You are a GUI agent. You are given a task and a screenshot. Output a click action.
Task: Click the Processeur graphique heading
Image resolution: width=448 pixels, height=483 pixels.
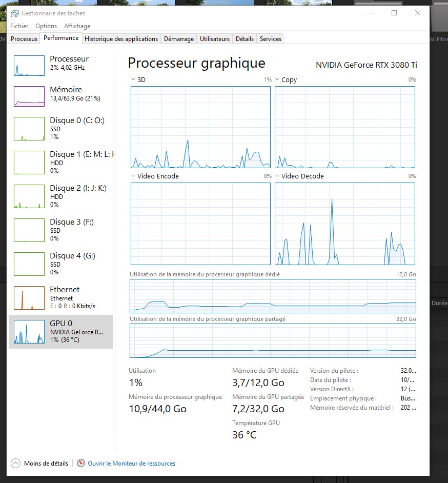[x=196, y=63]
